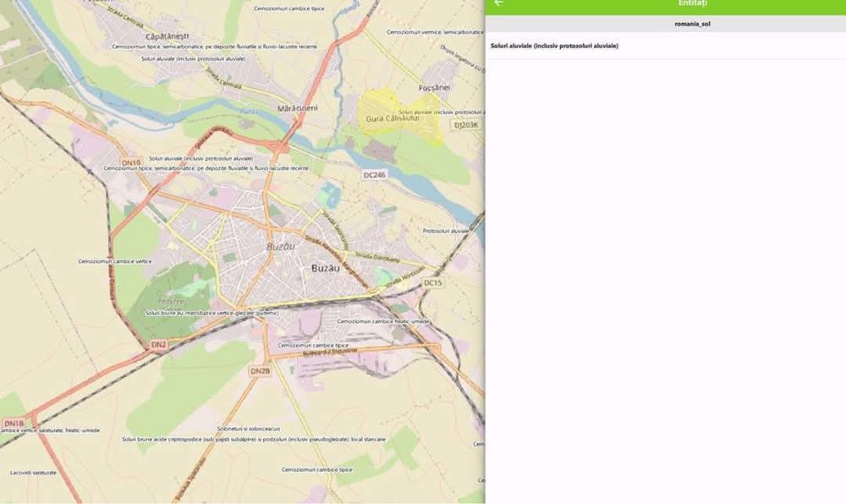Click the DC246 road shield

tap(375, 175)
